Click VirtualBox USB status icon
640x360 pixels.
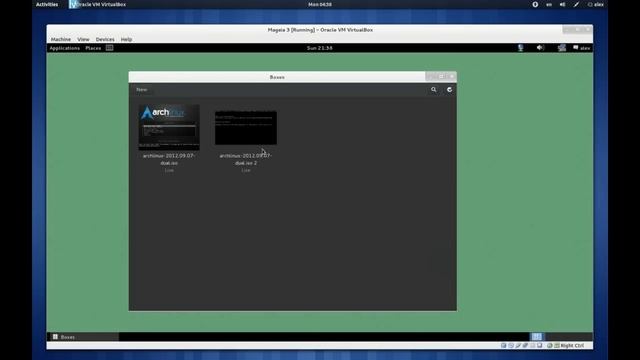[x=526, y=345]
